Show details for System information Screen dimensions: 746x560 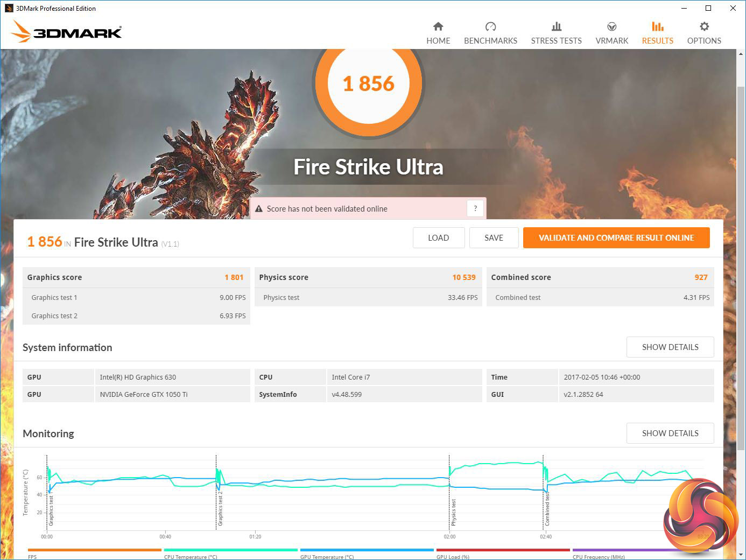coord(670,347)
